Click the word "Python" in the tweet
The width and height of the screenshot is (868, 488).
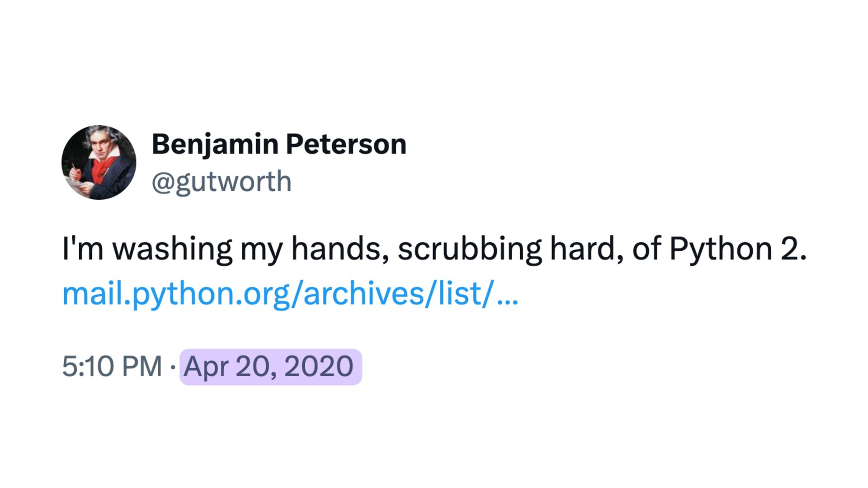pos(721,249)
